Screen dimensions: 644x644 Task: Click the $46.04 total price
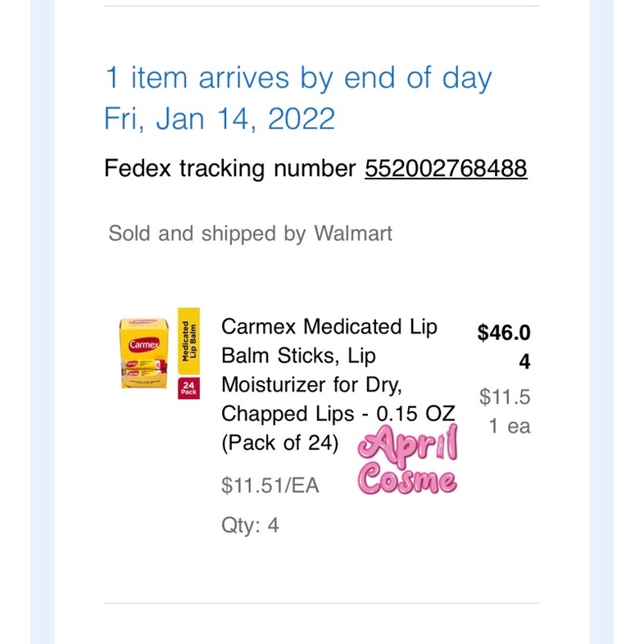point(504,346)
